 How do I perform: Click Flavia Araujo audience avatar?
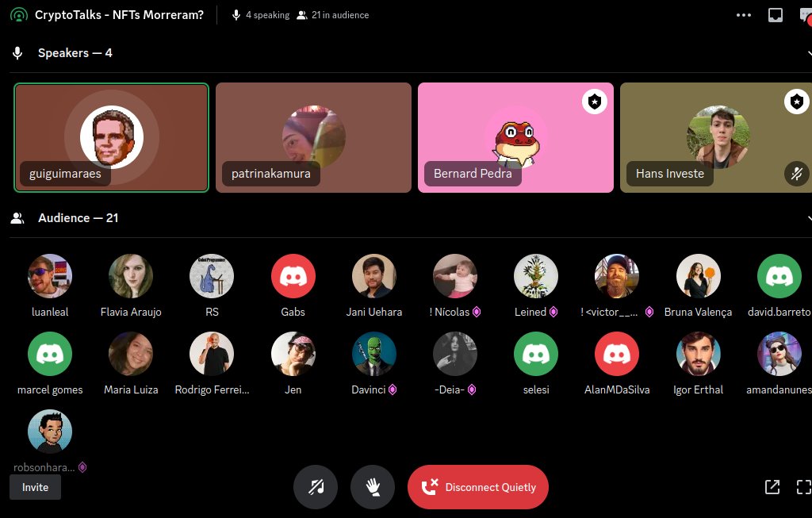[x=131, y=276]
